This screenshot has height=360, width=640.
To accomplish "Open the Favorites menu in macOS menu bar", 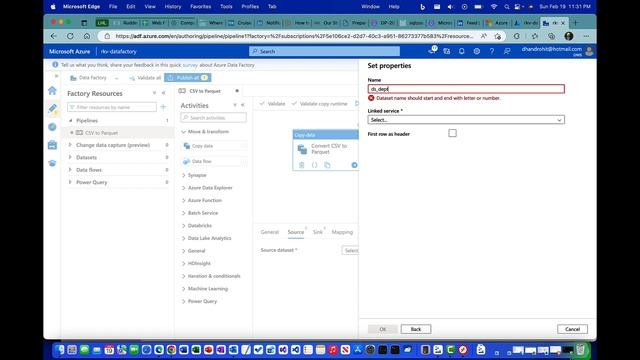I will (x=200, y=7).
